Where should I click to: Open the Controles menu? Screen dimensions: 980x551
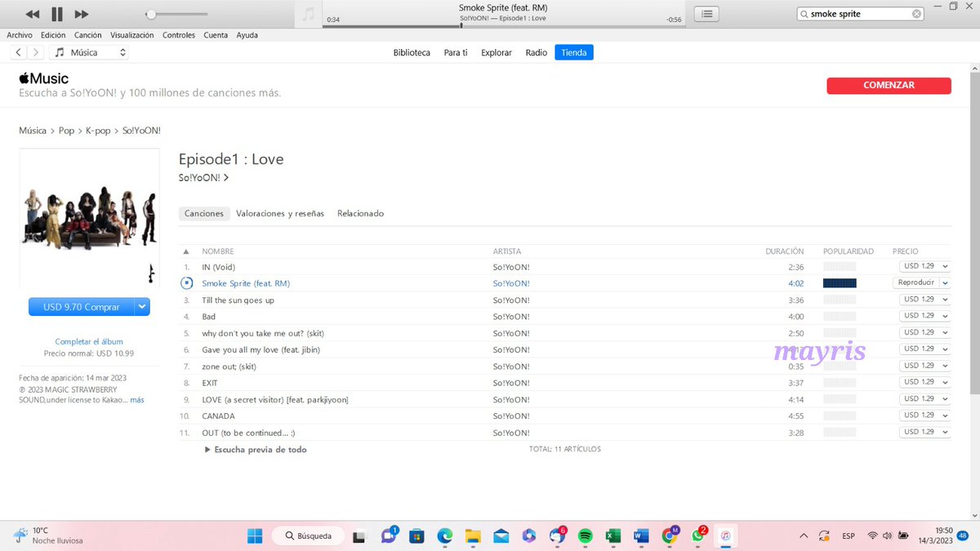coord(179,35)
